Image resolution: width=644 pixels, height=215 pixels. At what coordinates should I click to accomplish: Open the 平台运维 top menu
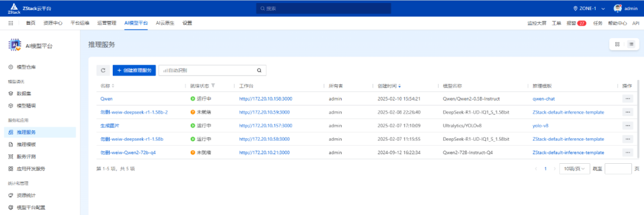(x=80, y=23)
